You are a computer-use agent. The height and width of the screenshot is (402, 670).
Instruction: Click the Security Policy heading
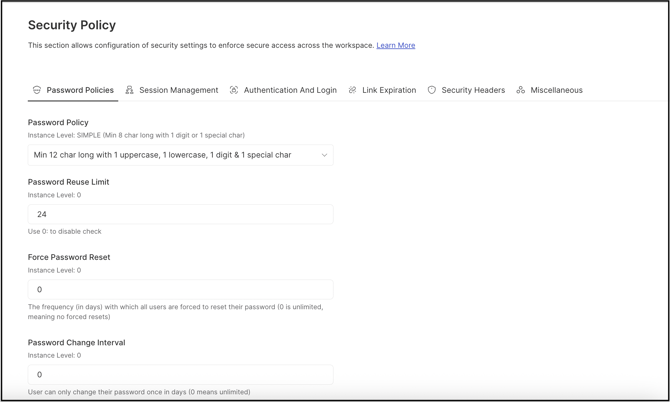tap(72, 25)
